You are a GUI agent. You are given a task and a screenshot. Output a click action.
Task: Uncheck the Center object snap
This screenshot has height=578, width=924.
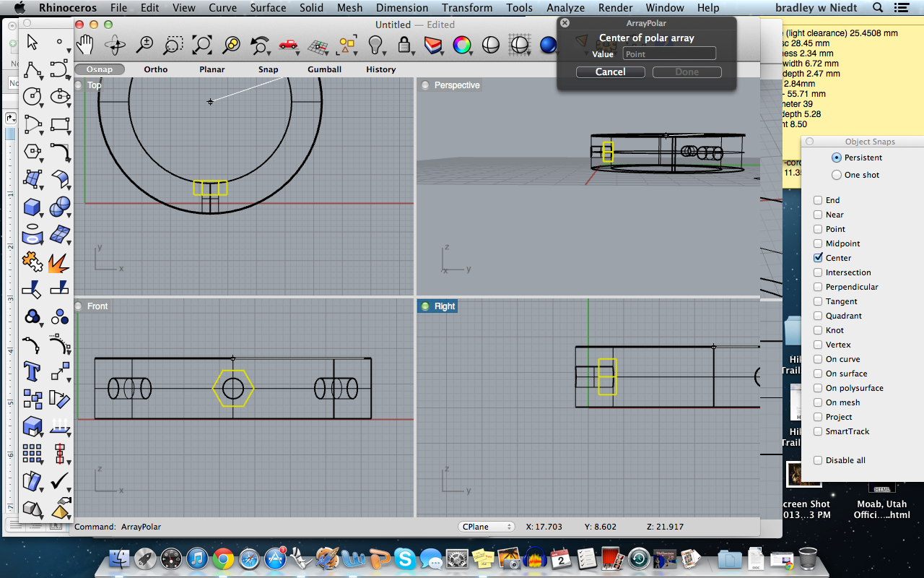[818, 258]
